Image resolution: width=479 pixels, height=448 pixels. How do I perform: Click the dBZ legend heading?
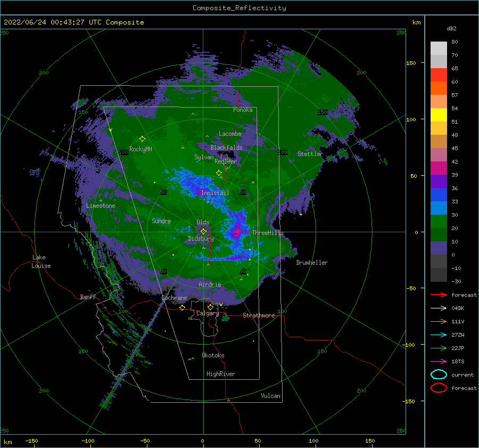(451, 28)
